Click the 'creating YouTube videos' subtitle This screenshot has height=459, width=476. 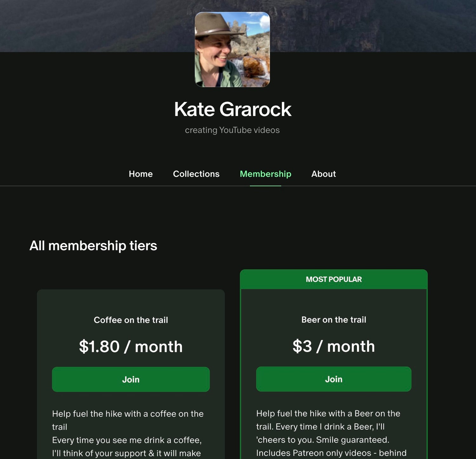click(232, 130)
